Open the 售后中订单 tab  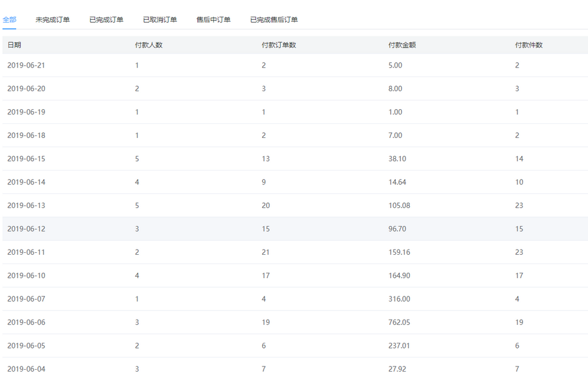coord(213,20)
